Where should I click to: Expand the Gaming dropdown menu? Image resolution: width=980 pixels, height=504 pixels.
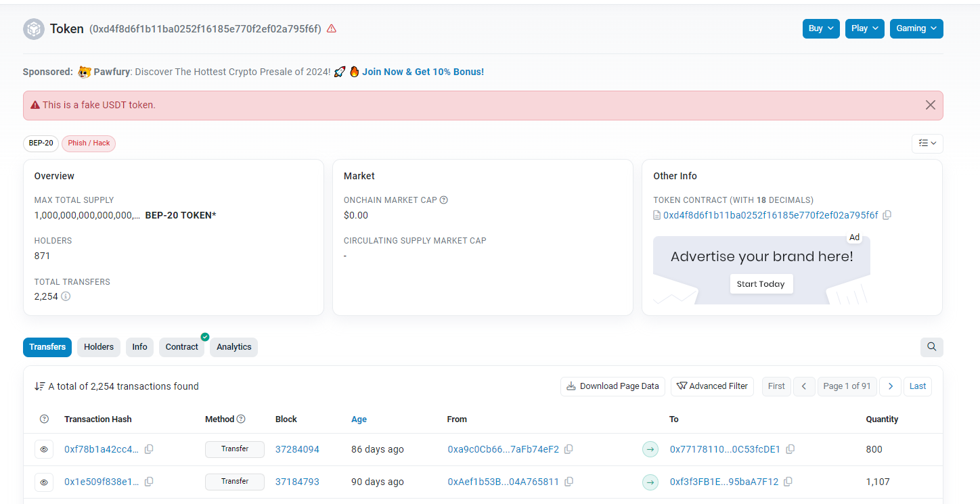[x=916, y=28]
